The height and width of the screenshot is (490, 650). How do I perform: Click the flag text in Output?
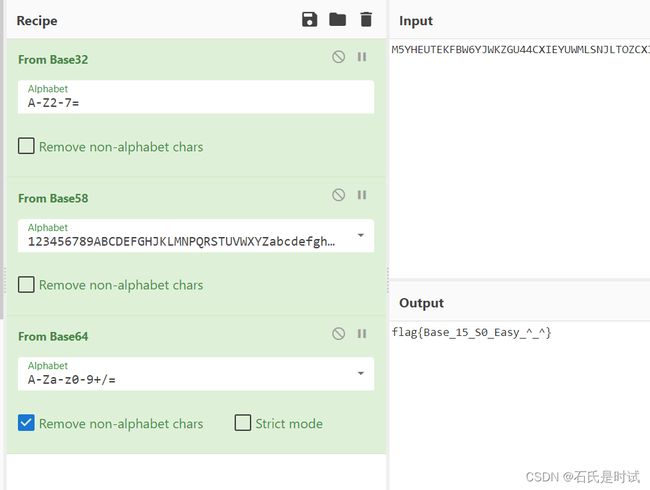[x=471, y=332]
